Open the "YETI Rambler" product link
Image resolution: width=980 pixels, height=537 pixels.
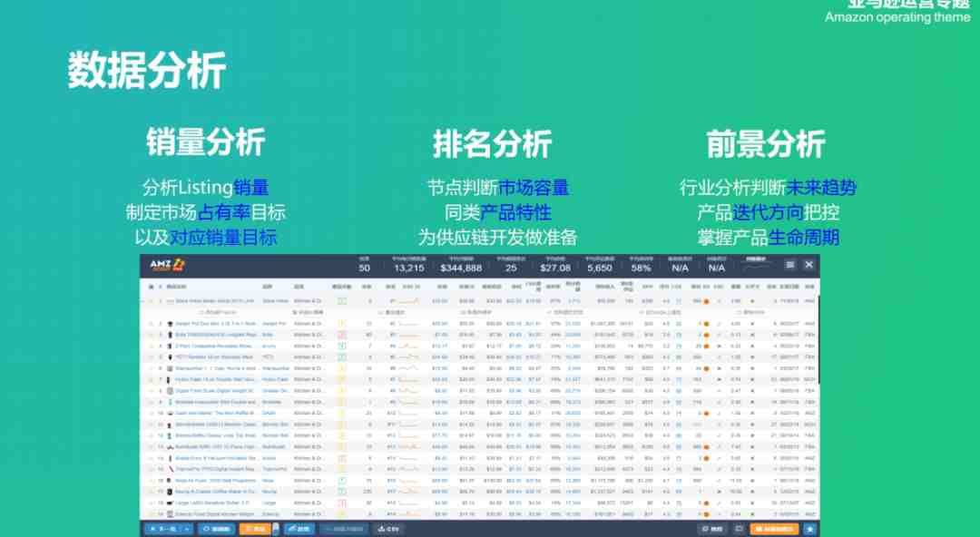point(214,357)
